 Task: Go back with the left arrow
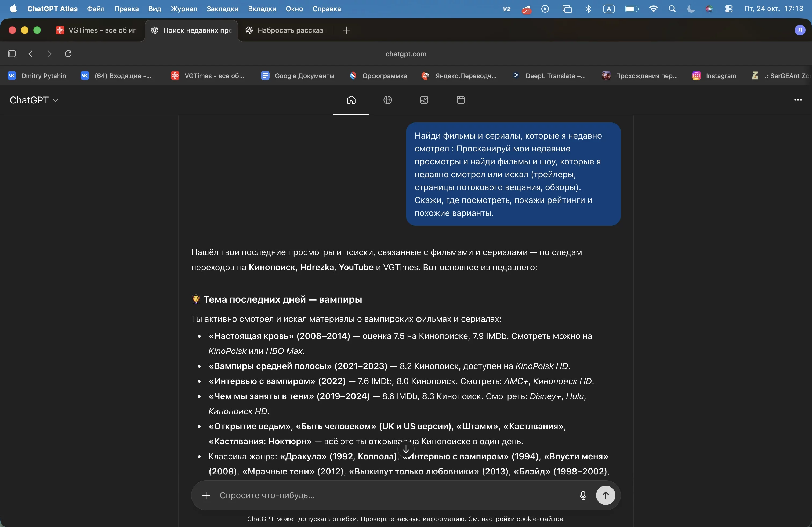pos(31,54)
